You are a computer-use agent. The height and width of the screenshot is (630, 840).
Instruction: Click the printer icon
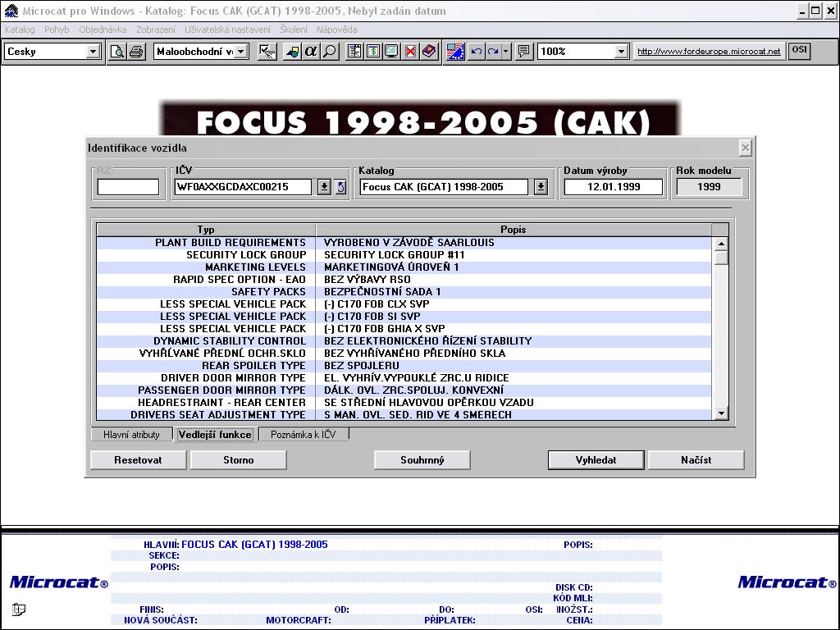pyautogui.click(x=135, y=52)
